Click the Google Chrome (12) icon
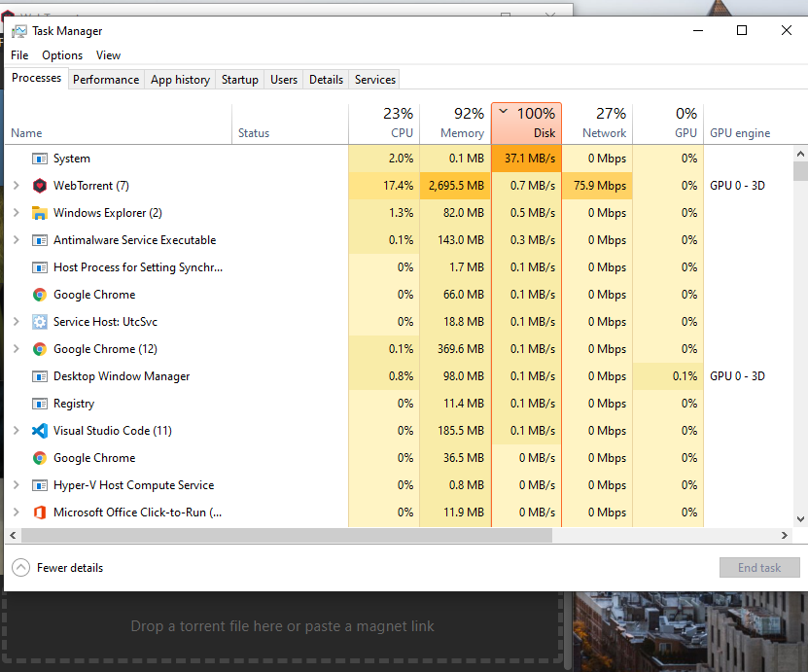 click(x=40, y=349)
